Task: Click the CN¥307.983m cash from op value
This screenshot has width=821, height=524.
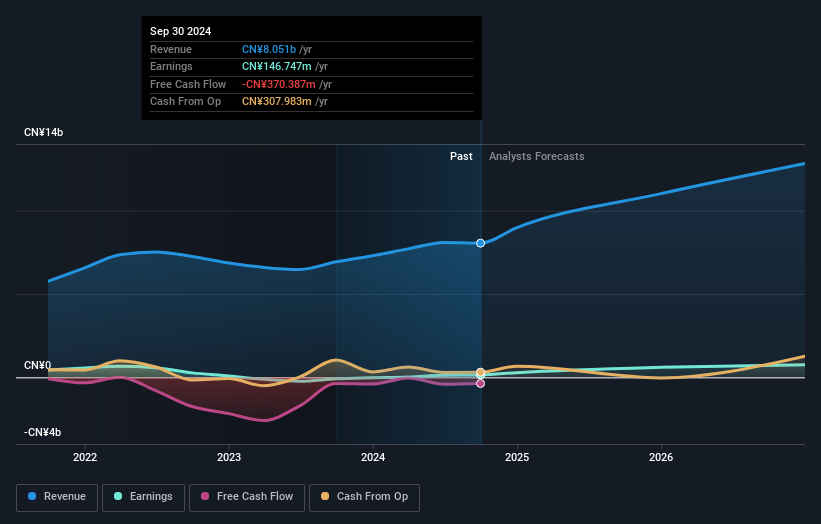Action: pos(276,102)
